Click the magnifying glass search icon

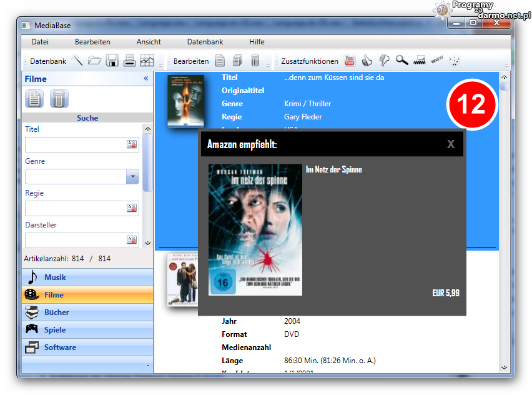[401, 61]
